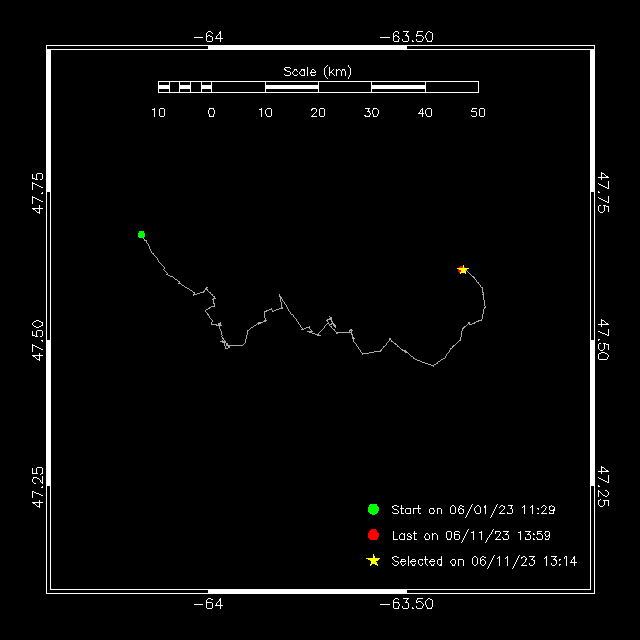
Task: Click the yellow star selected position marker
Action: (x=463, y=270)
